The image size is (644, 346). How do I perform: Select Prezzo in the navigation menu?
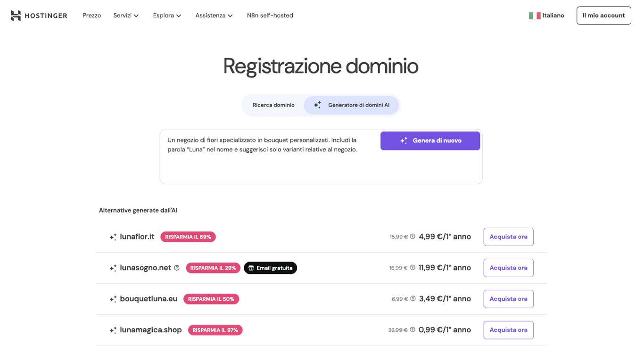[91, 15]
